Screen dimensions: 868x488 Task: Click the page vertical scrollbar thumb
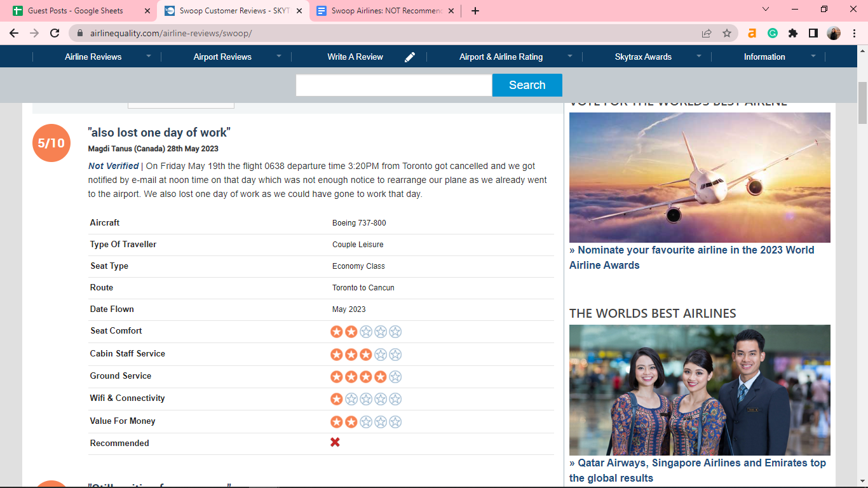pyautogui.click(x=862, y=102)
